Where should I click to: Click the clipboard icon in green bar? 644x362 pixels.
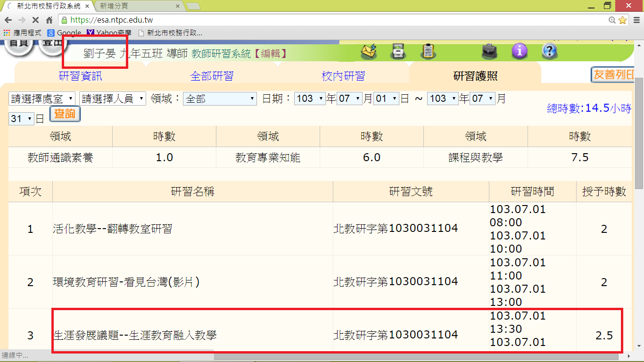428,51
